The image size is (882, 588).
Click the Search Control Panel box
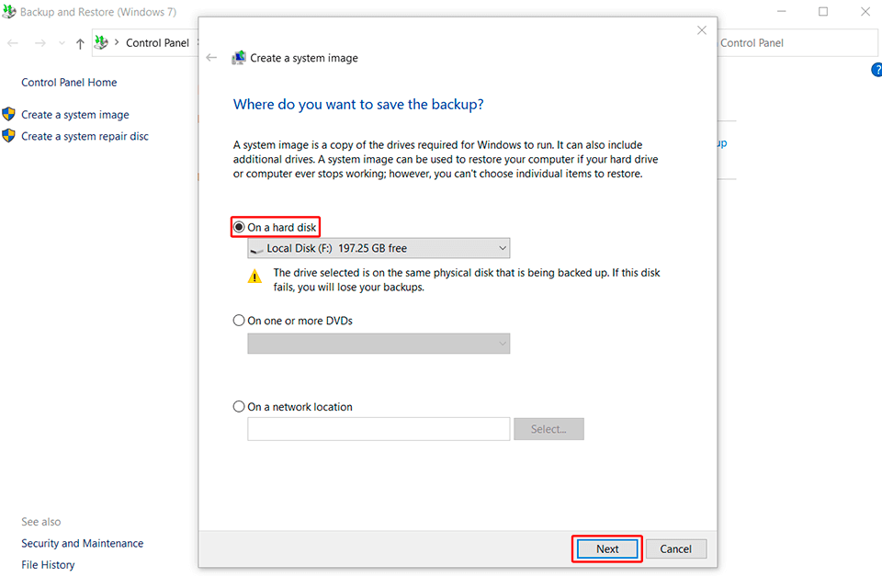[797, 43]
